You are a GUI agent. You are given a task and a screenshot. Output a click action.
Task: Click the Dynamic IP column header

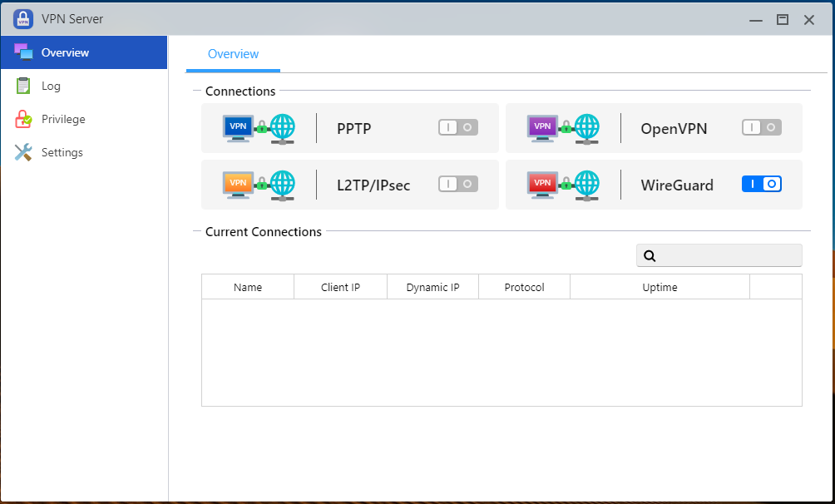coord(432,287)
